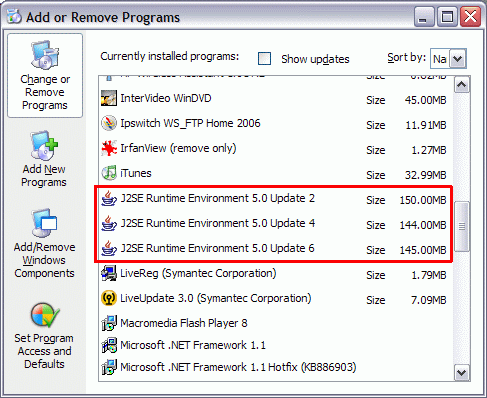Select J2SE Runtime Environment 5.0 Update 4
This screenshot has width=487, height=398.
click(x=275, y=224)
